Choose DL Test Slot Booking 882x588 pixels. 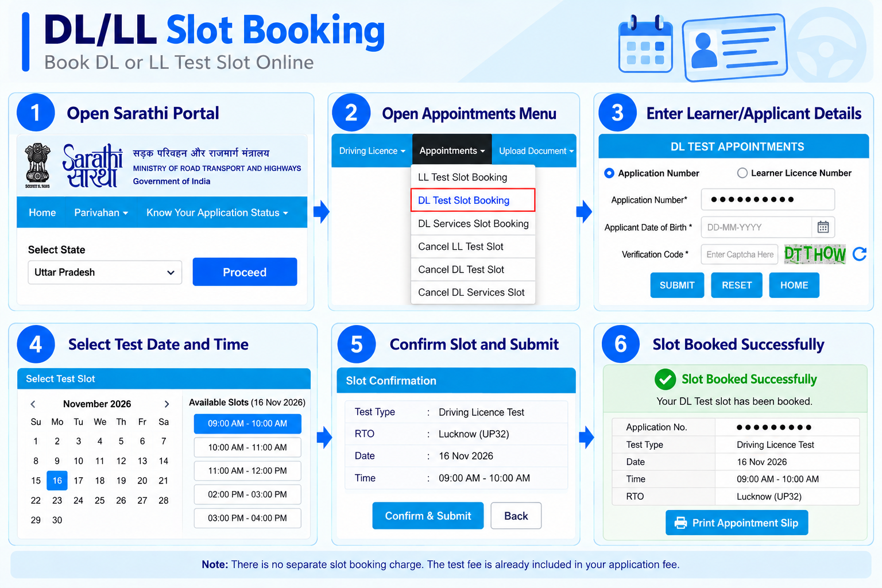click(473, 200)
